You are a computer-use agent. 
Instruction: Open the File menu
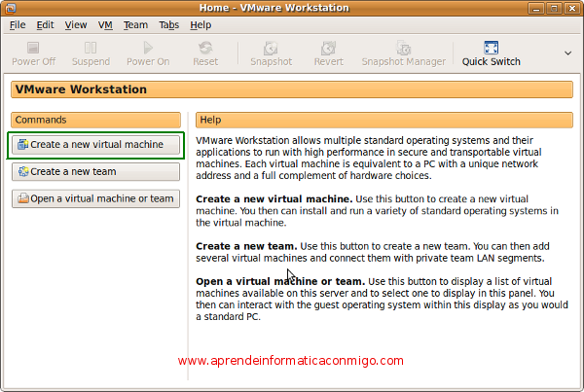18,25
